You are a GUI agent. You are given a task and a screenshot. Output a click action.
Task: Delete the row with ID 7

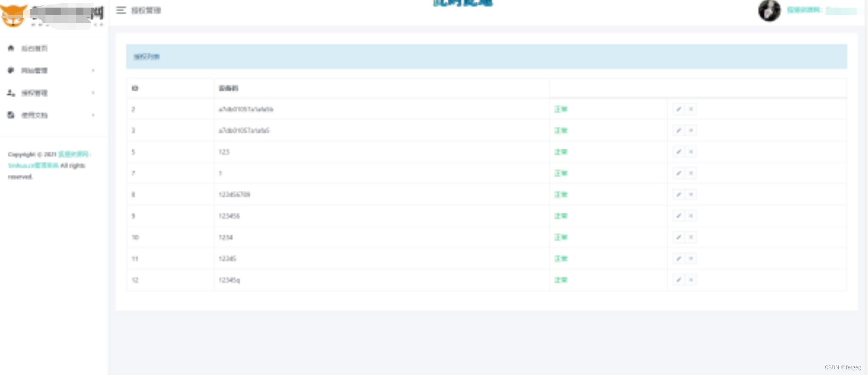691,173
